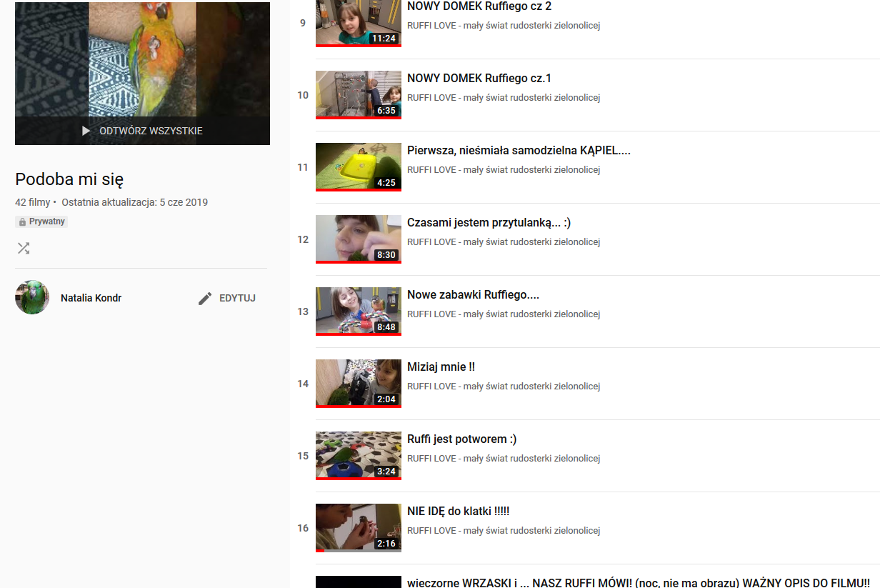Click the Prywatny lock privacy badge

41,221
